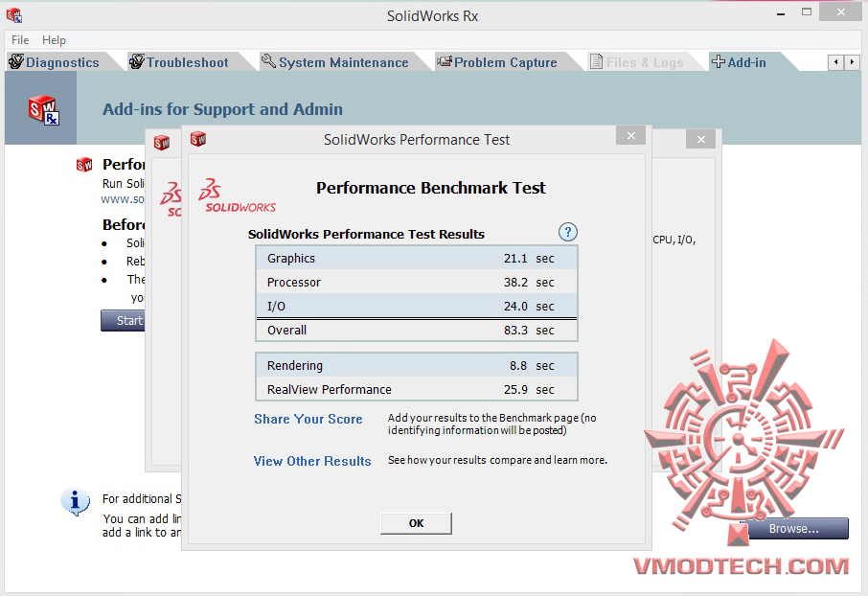Open the View Other Results link
This screenshot has height=596, width=868.
tap(312, 461)
